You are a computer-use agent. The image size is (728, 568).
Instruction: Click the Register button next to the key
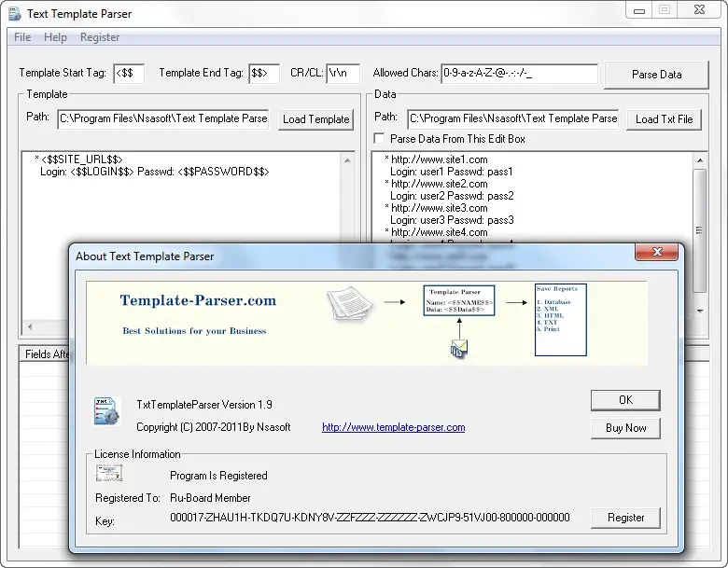point(625,518)
